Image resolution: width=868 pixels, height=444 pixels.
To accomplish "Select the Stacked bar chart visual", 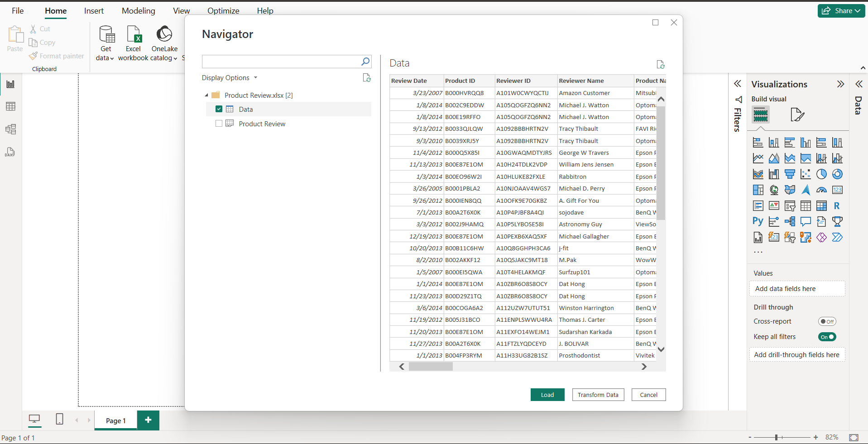I will (x=758, y=143).
